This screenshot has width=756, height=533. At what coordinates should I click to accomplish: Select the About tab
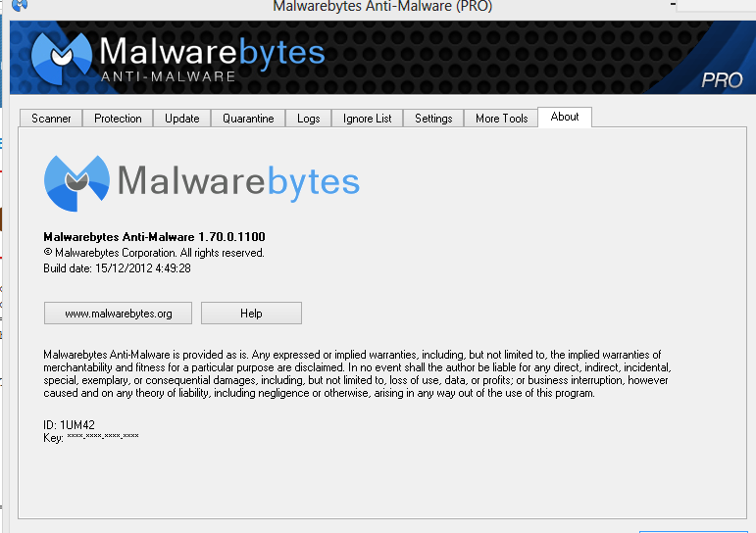tap(565, 117)
